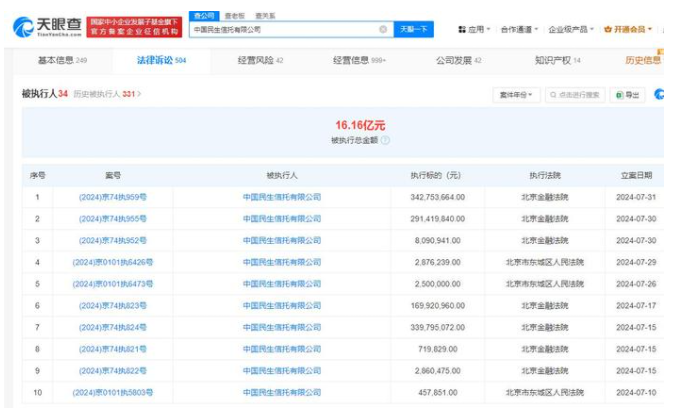The width and height of the screenshot is (684, 411).
Task: Select amount 339,795,072.00
Action: [438, 327]
